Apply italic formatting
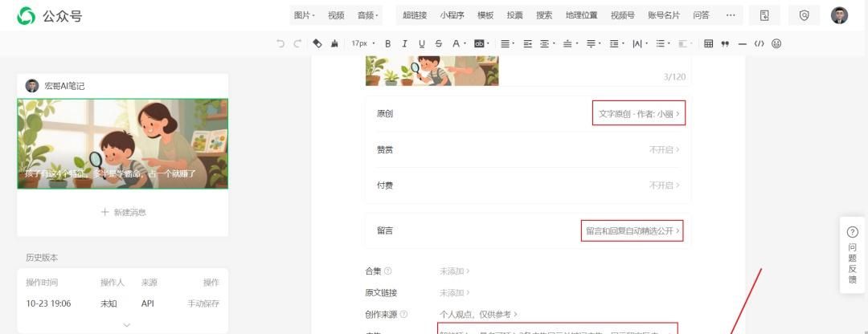 pyautogui.click(x=404, y=44)
